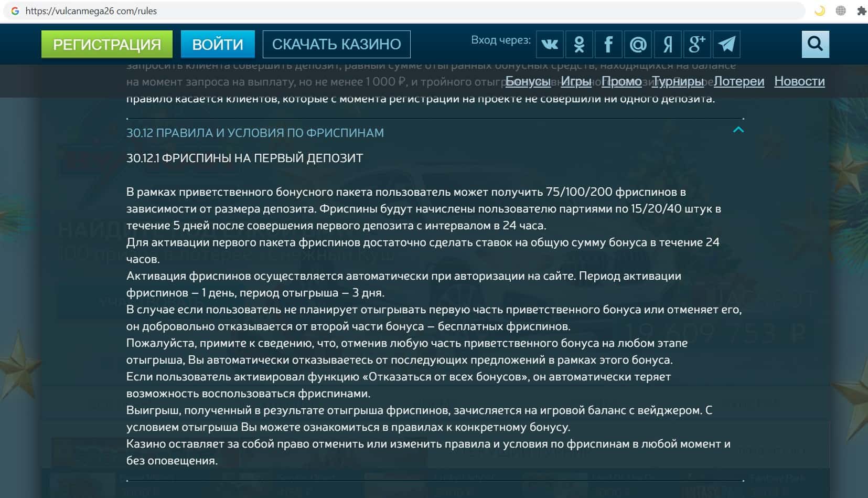Screen dimensions: 868x498
Task: Open site search magnifier button
Action: (815, 44)
